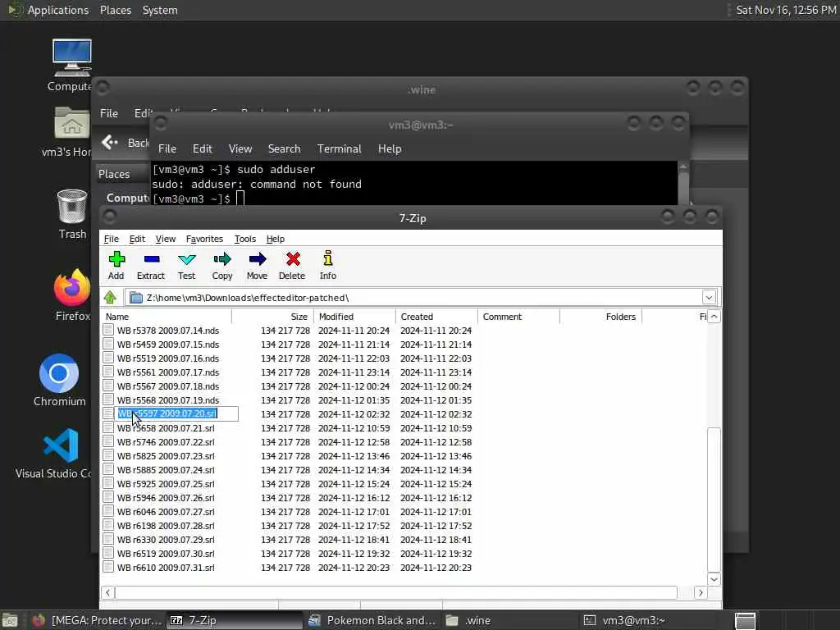Viewport: 840px width, 630px height.
Task: Open the Favorites menu in 7-Zip
Action: pyautogui.click(x=204, y=239)
